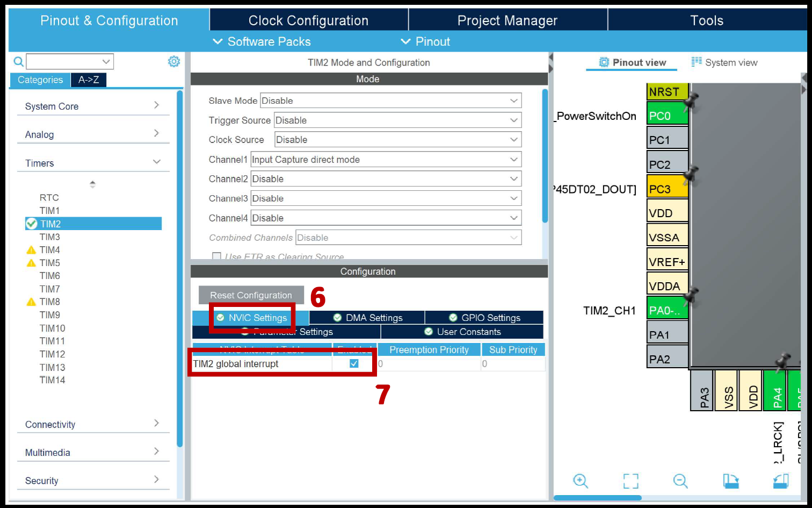Open Parameter Settings tab
Screen dimensions: 812x508
(286, 332)
